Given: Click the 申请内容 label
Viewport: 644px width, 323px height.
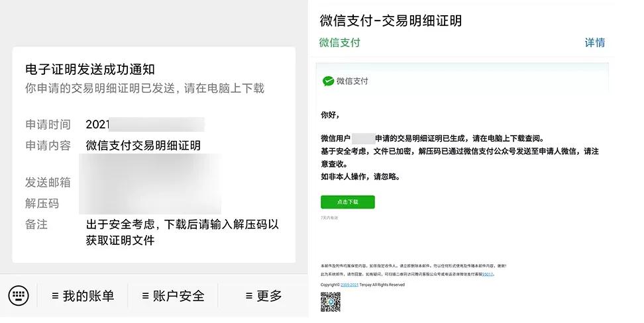Looking at the screenshot, I should [x=48, y=146].
